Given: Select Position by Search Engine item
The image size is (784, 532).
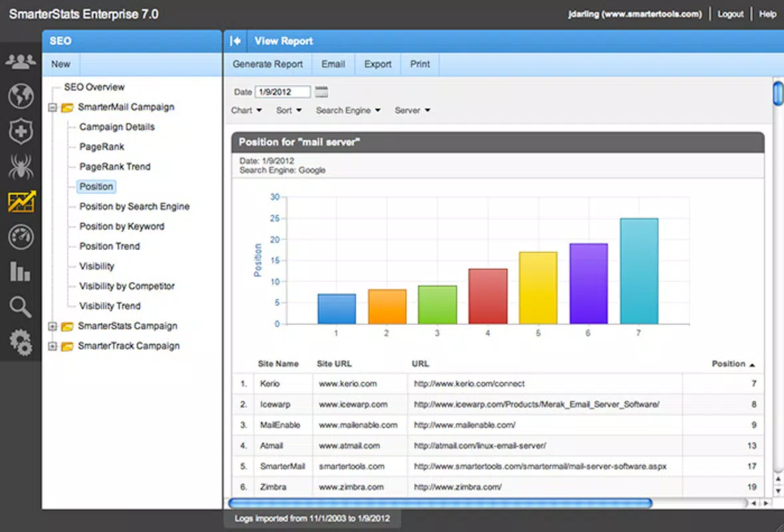Looking at the screenshot, I should tap(134, 207).
